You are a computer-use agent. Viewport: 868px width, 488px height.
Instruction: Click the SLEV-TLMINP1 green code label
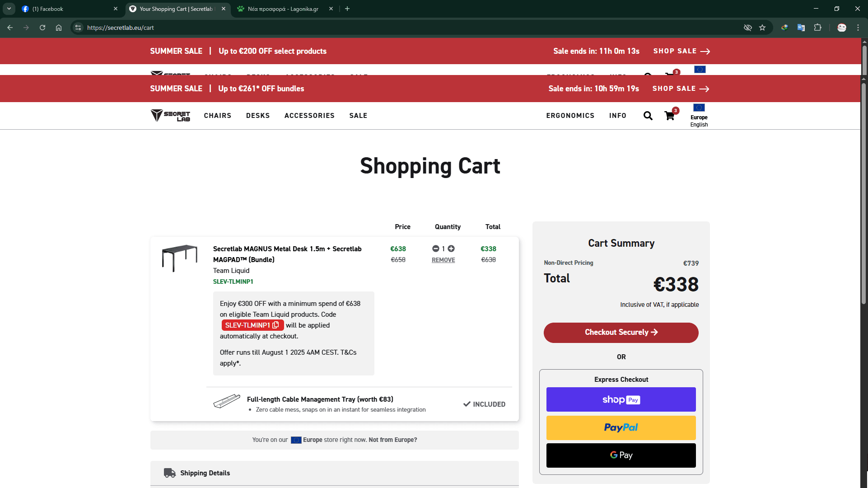tap(233, 282)
